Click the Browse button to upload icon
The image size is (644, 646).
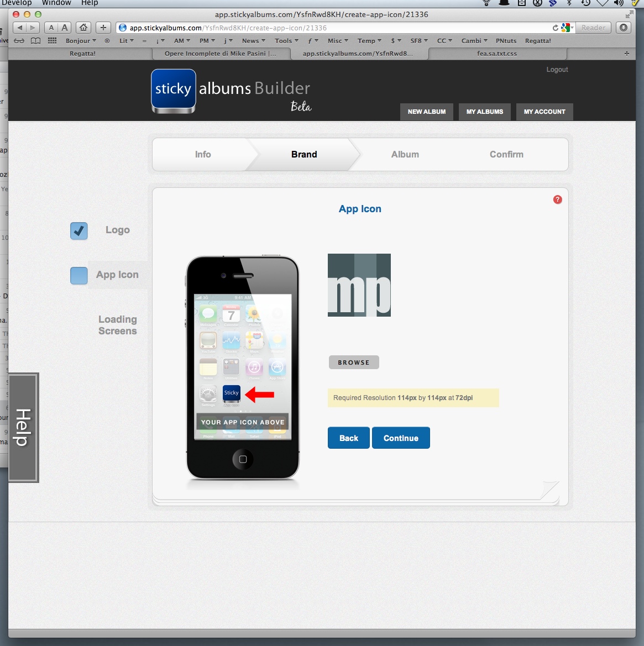[x=354, y=363]
